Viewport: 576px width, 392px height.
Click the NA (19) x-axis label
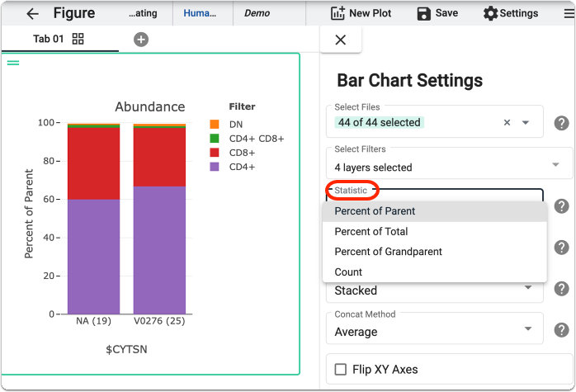pos(94,321)
